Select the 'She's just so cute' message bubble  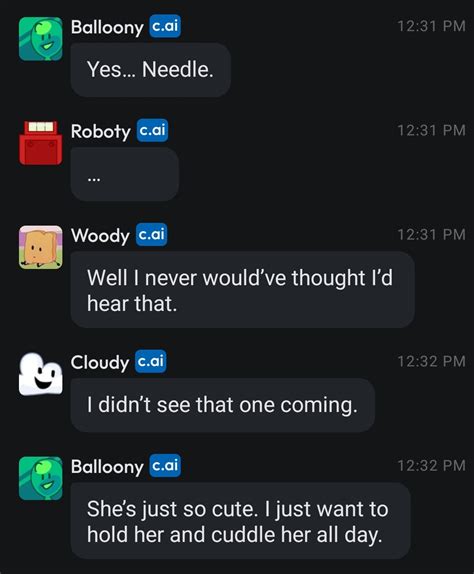coord(240,521)
